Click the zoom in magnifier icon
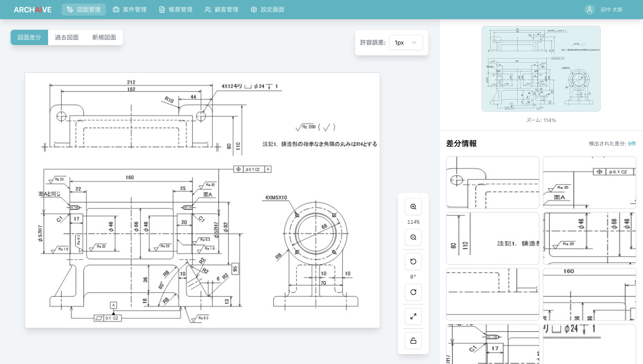 pos(413,207)
